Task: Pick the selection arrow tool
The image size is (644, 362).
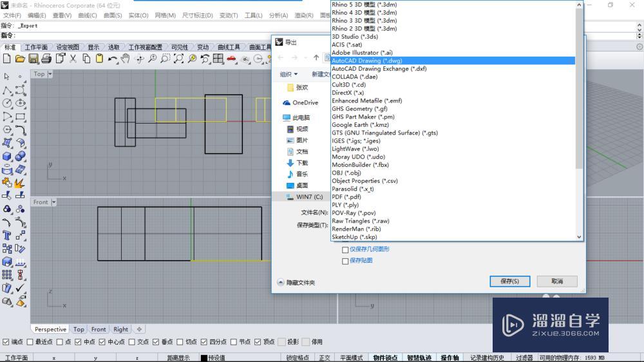Action: [6, 77]
